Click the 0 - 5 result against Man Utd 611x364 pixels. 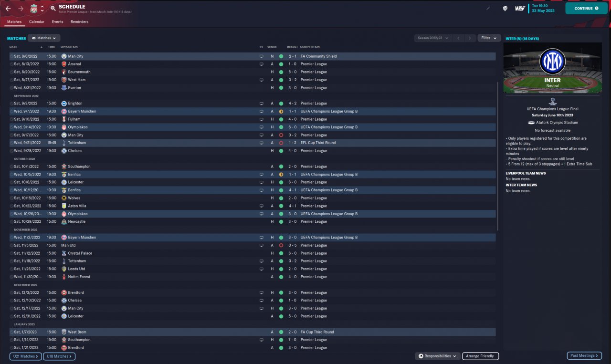click(292, 245)
